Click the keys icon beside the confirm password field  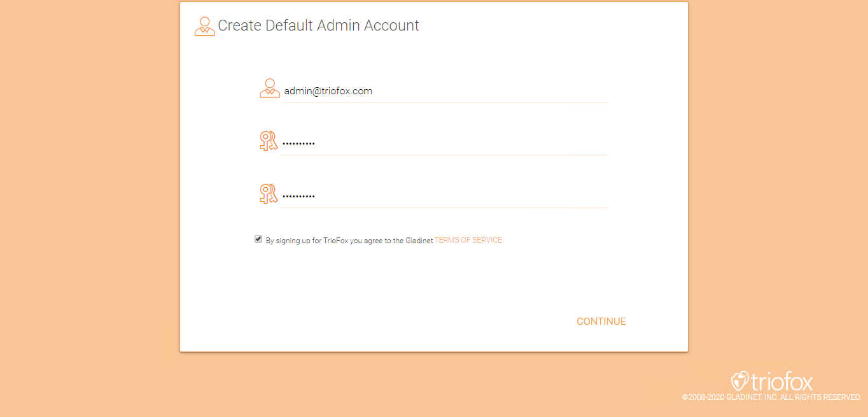pos(269,194)
